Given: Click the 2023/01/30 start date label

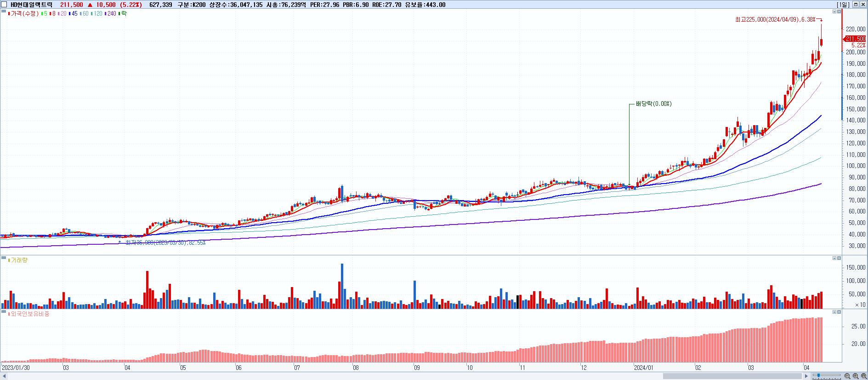Looking at the screenshot, I should [x=16, y=368].
